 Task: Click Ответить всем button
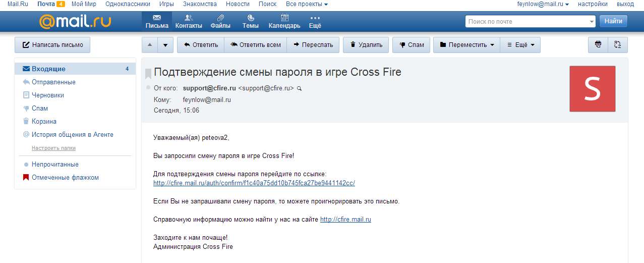pos(255,45)
